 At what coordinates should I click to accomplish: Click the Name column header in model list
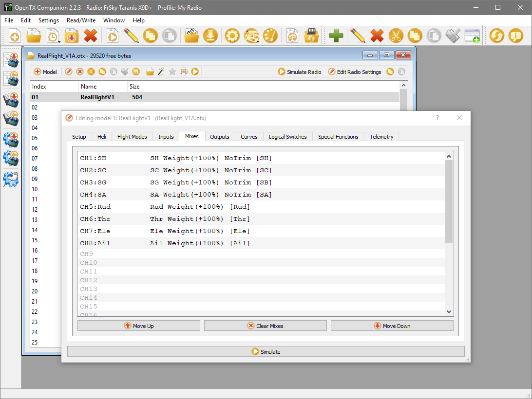[103, 87]
